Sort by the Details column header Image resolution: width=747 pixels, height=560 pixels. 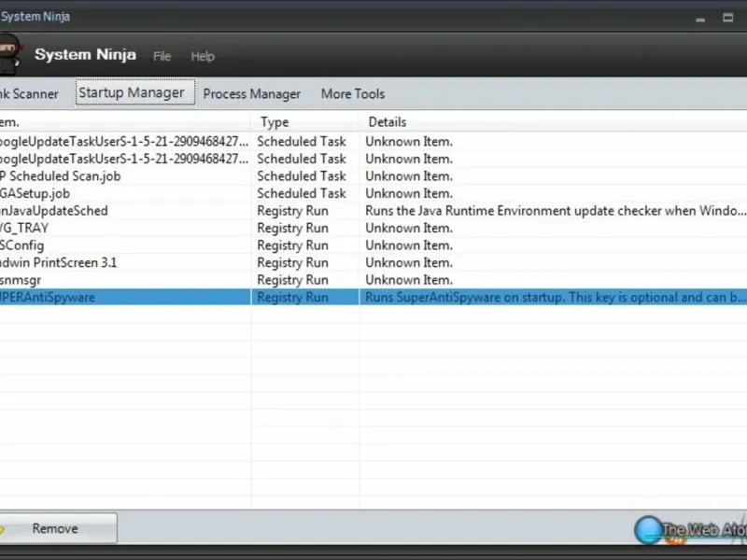point(553,122)
